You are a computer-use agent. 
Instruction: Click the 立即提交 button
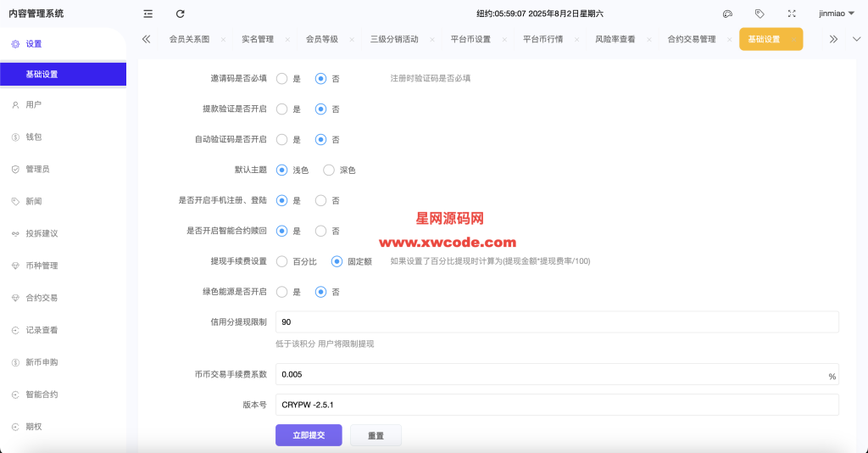coord(308,435)
